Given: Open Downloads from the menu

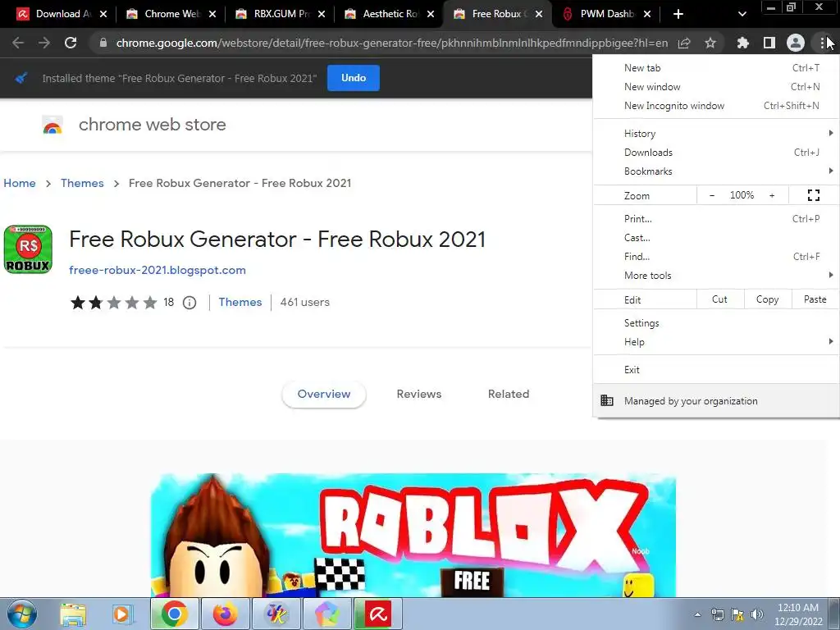Looking at the screenshot, I should [715, 152].
